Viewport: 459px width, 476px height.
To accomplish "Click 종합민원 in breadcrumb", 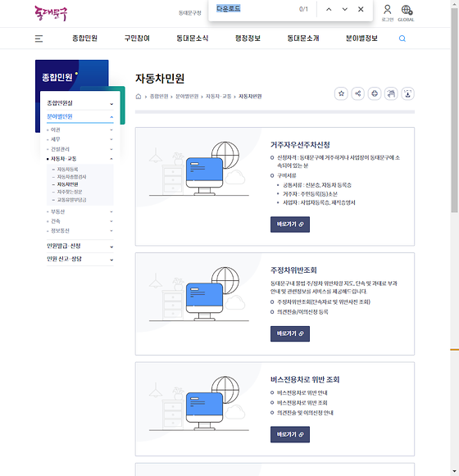I will (x=159, y=97).
